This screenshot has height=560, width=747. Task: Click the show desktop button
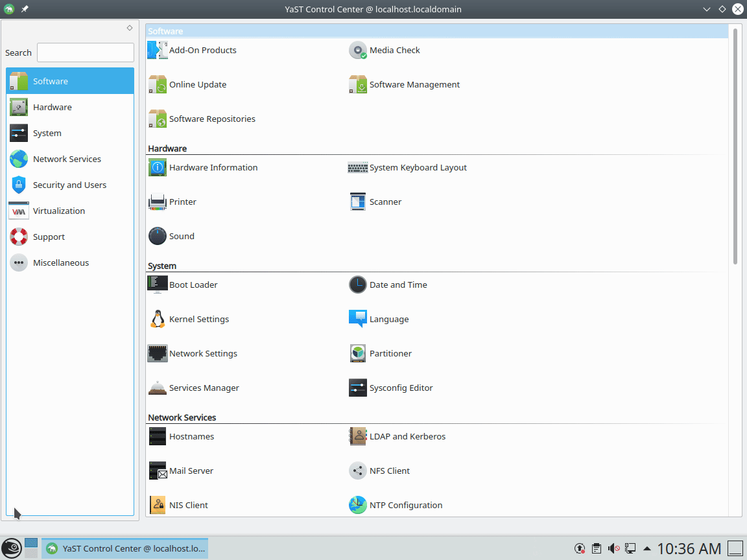736,548
